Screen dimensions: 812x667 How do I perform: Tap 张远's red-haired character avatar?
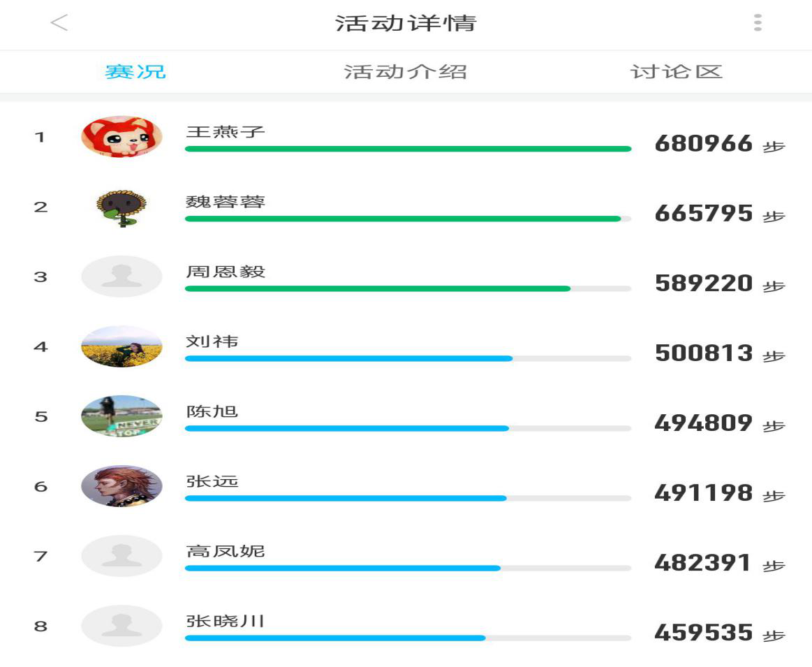(121, 486)
